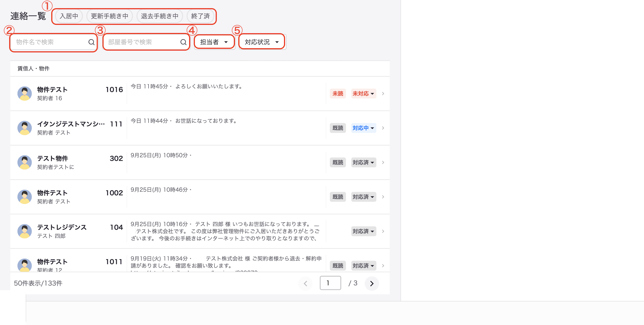Click the 賃借人・物件 column header
The width and height of the screenshot is (644, 325).
click(x=34, y=69)
